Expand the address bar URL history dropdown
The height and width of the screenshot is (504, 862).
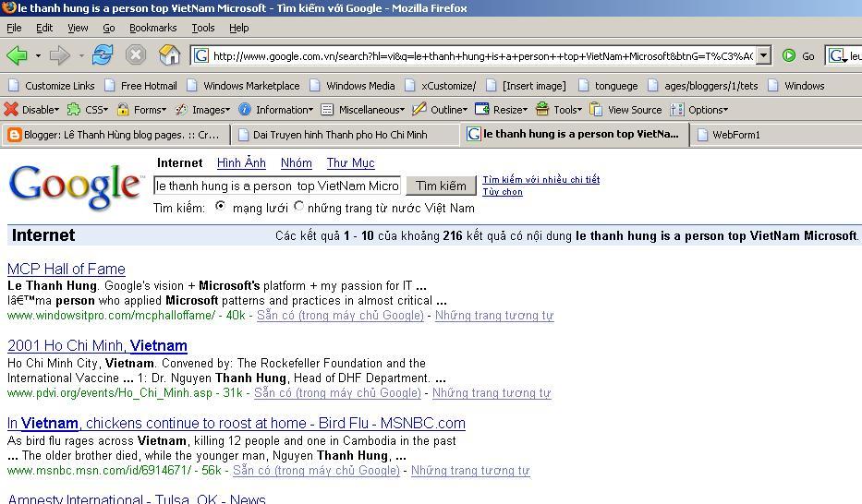(763, 55)
